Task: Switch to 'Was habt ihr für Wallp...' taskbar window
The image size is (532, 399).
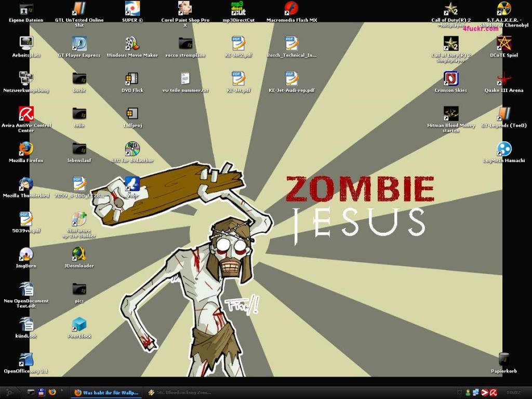Action: (107, 393)
